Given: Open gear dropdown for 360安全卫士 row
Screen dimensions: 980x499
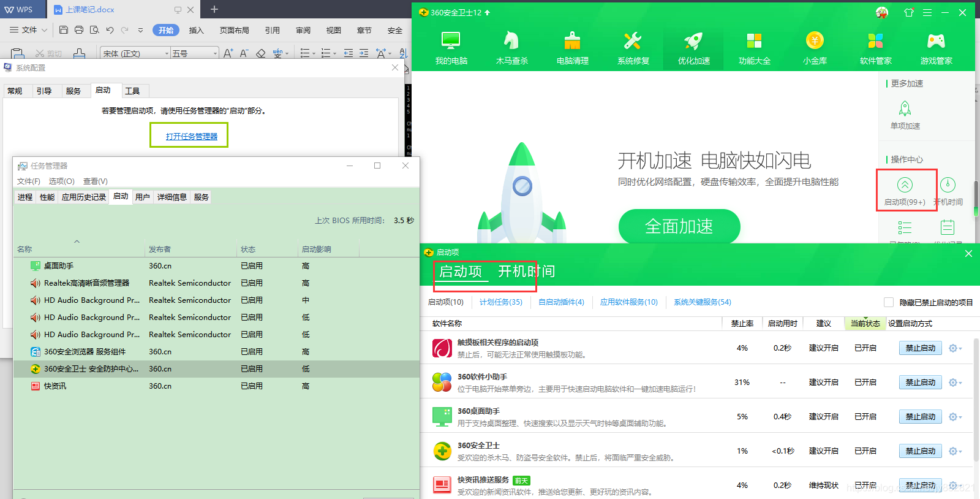Looking at the screenshot, I should [x=955, y=451].
